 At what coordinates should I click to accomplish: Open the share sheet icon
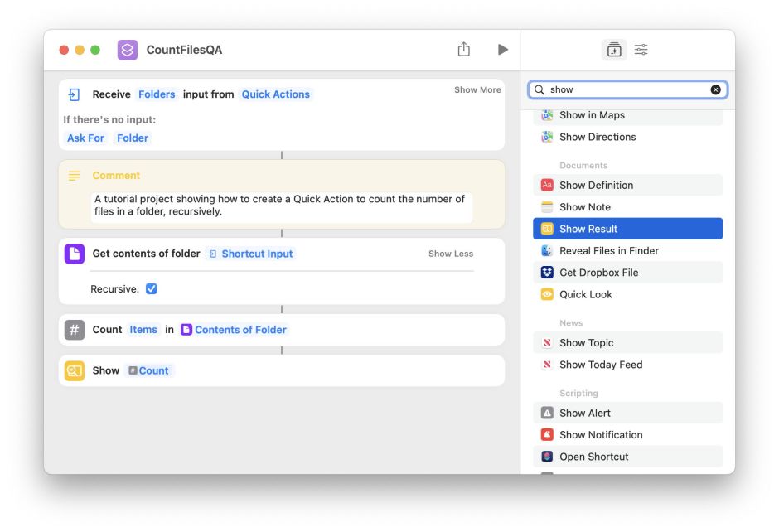point(463,49)
